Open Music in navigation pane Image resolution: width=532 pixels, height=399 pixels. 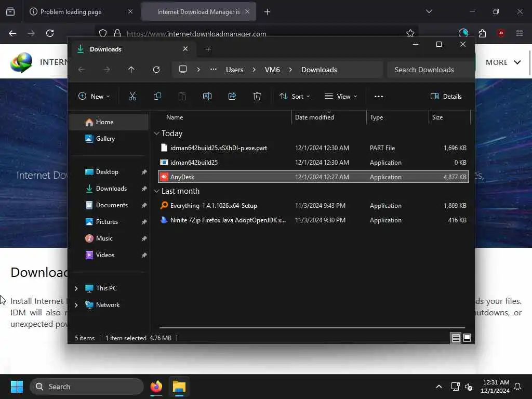pyautogui.click(x=109, y=238)
